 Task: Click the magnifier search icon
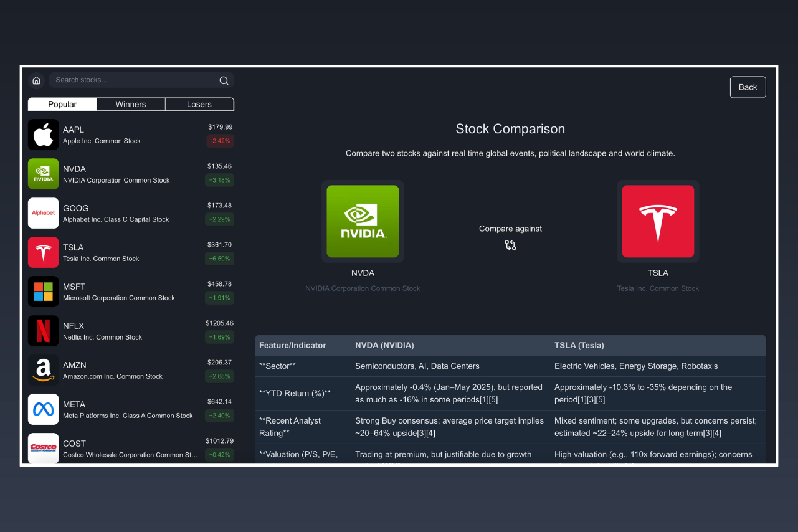coord(224,80)
